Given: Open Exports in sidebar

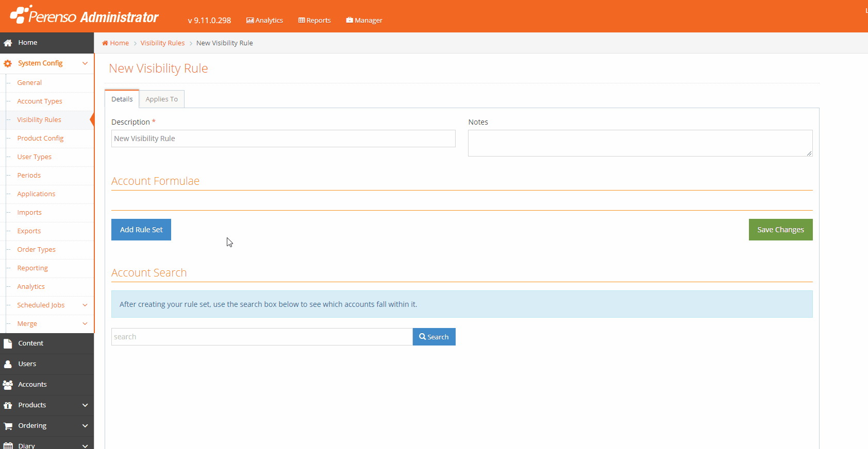Looking at the screenshot, I should coord(29,231).
